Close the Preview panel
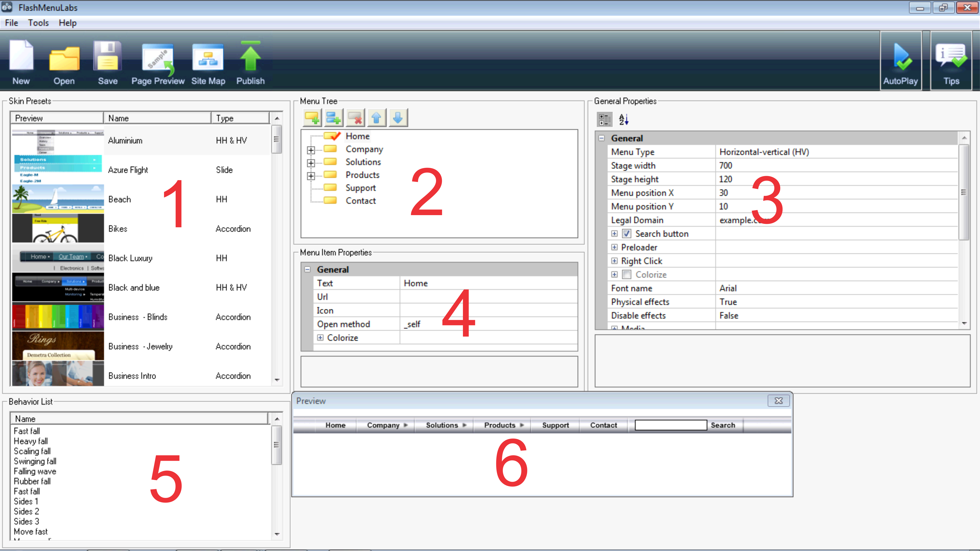 778,401
